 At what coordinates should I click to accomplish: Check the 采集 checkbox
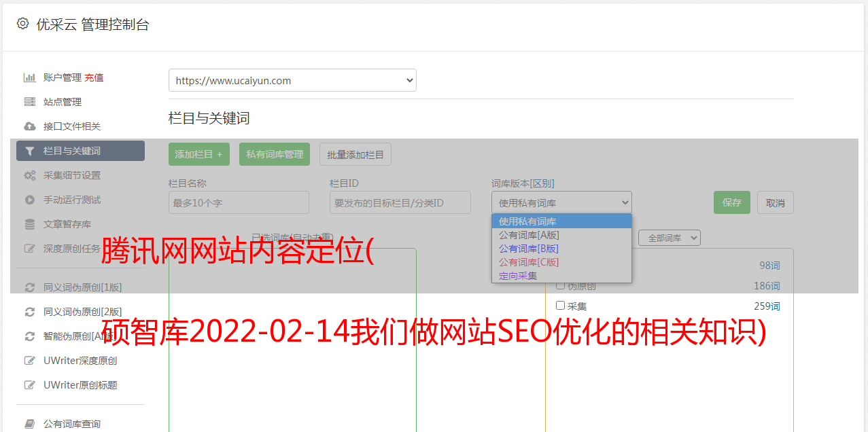561,306
